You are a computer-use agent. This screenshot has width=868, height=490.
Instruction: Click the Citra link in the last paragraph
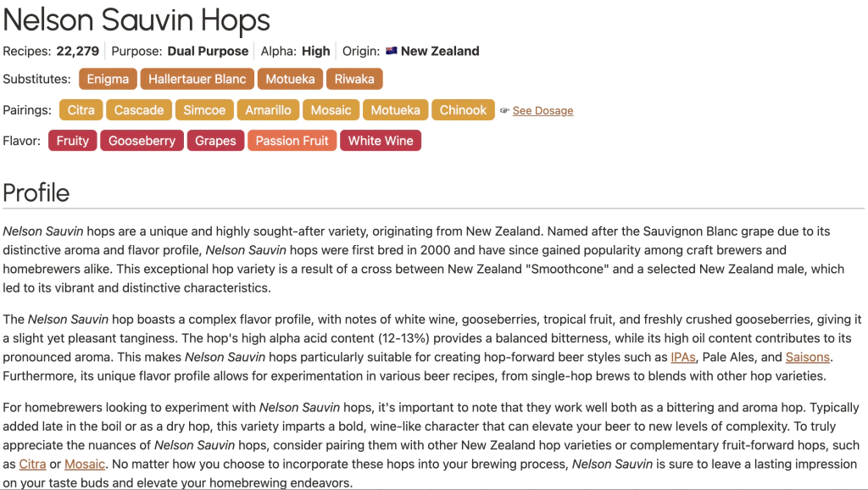32,465
